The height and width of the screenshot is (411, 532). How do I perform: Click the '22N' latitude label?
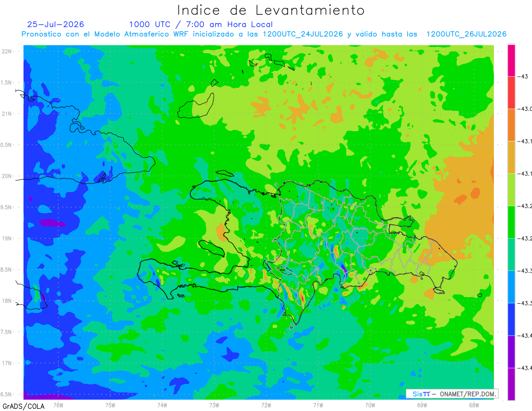point(7,51)
